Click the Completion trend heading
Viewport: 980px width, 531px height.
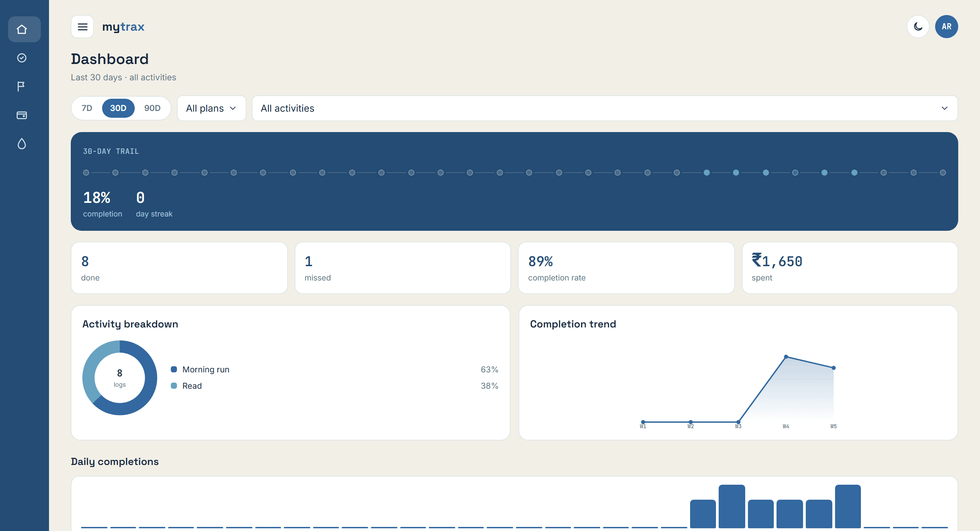pos(573,324)
